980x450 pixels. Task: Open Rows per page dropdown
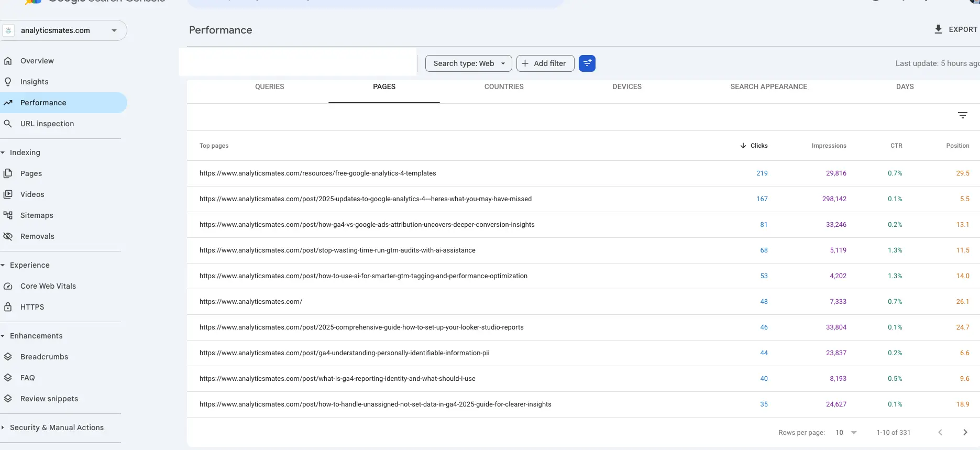click(x=846, y=433)
